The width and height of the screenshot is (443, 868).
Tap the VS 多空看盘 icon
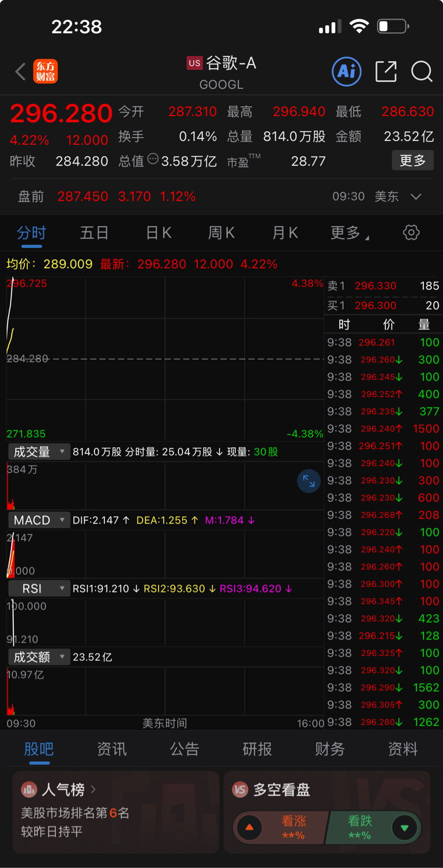point(240,790)
